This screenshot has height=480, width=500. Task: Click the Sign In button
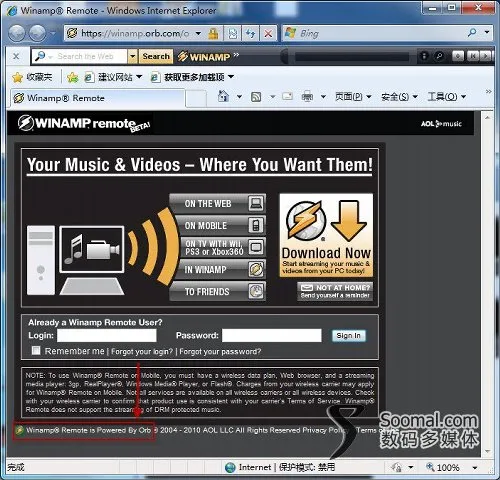[349, 336]
